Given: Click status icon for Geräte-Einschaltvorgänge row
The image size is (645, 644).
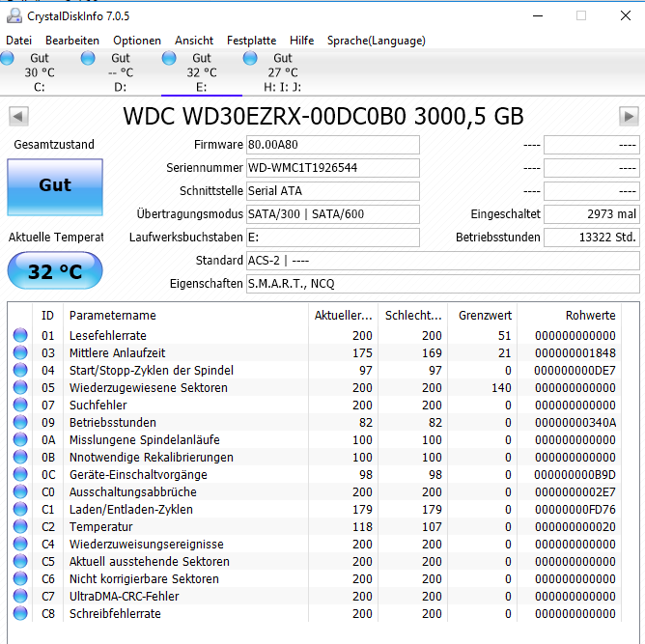Looking at the screenshot, I should pyautogui.click(x=20, y=474).
